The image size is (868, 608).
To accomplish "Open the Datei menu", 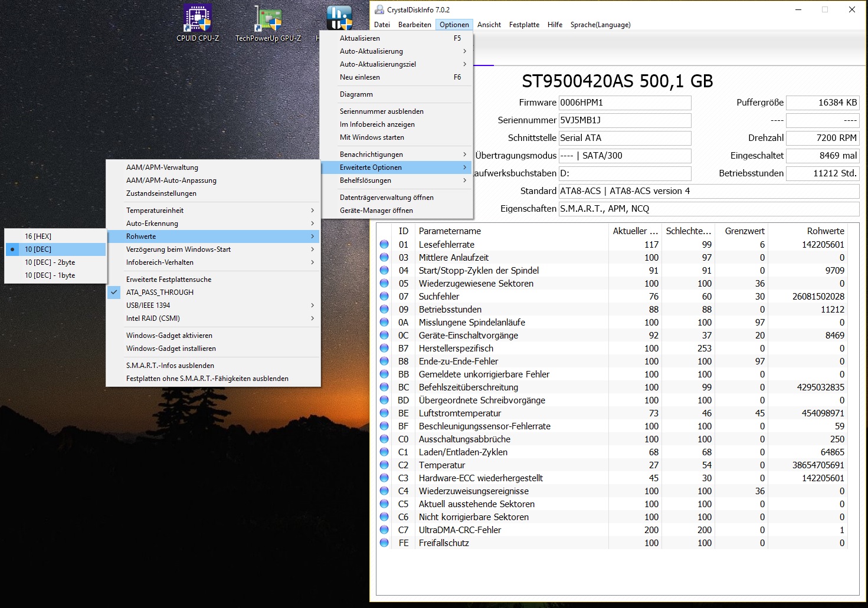I will tap(382, 25).
